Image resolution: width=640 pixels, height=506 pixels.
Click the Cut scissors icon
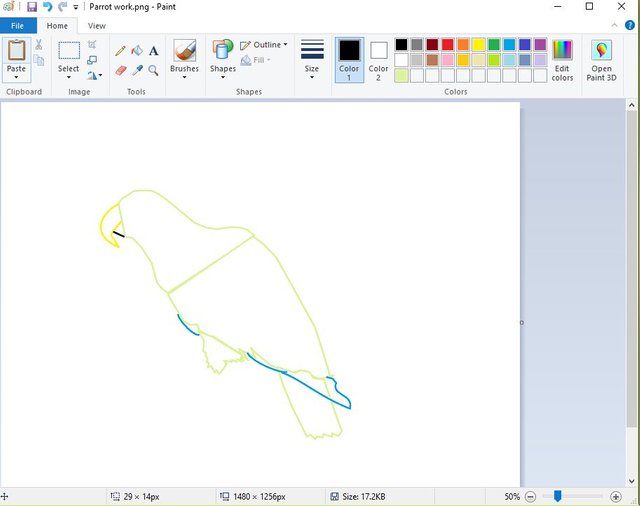(39, 44)
